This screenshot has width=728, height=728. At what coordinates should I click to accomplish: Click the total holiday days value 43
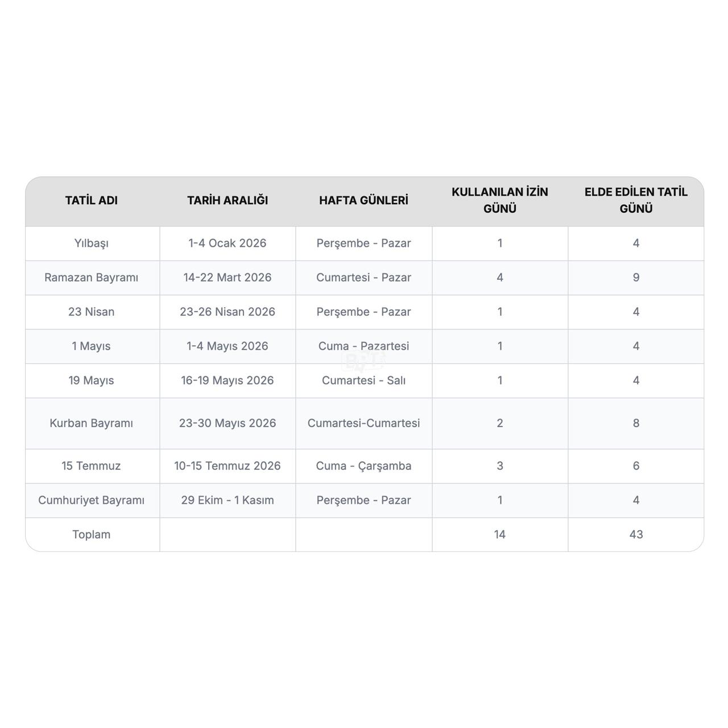coord(636,535)
